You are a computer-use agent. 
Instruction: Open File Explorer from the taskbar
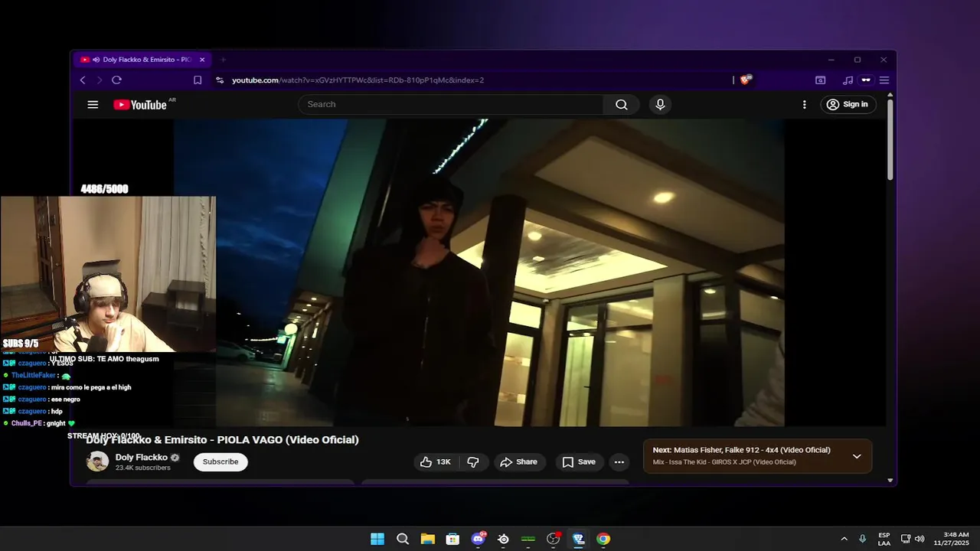(x=427, y=539)
